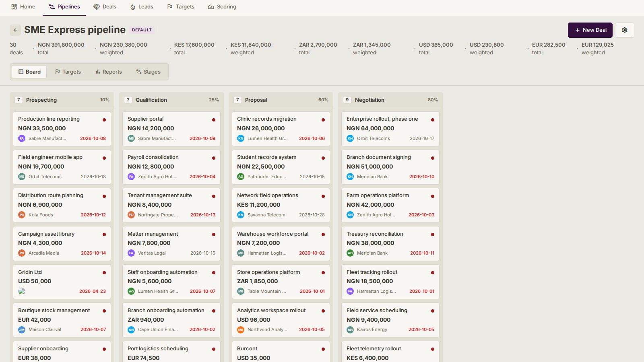Screen dimensions: 644x362
Task: Go to the Home nav item
Action: [23, 7]
